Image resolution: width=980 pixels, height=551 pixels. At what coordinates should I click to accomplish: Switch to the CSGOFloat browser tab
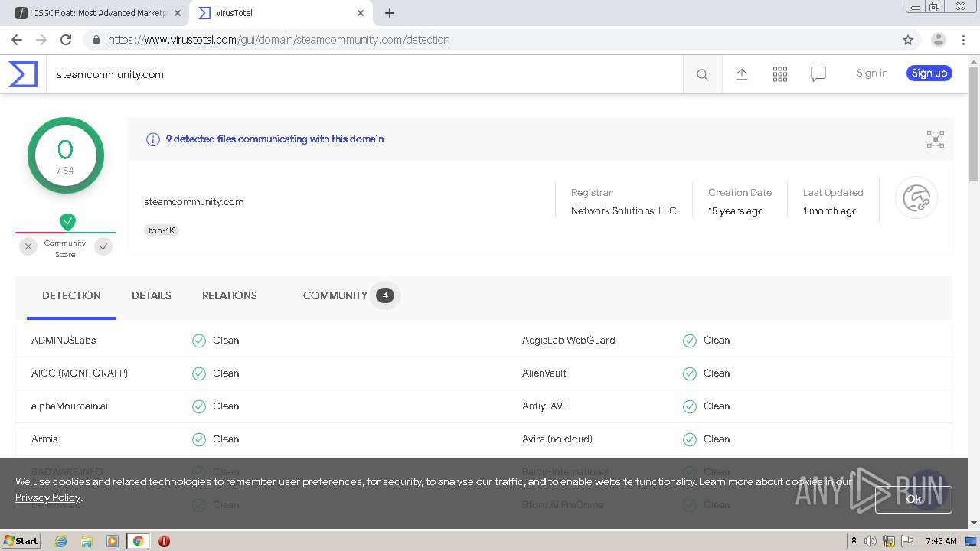tap(100, 13)
